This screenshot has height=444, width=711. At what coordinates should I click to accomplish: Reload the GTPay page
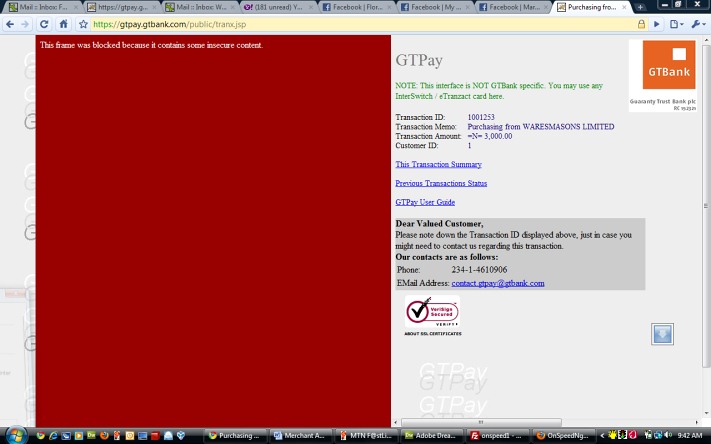click(44, 24)
